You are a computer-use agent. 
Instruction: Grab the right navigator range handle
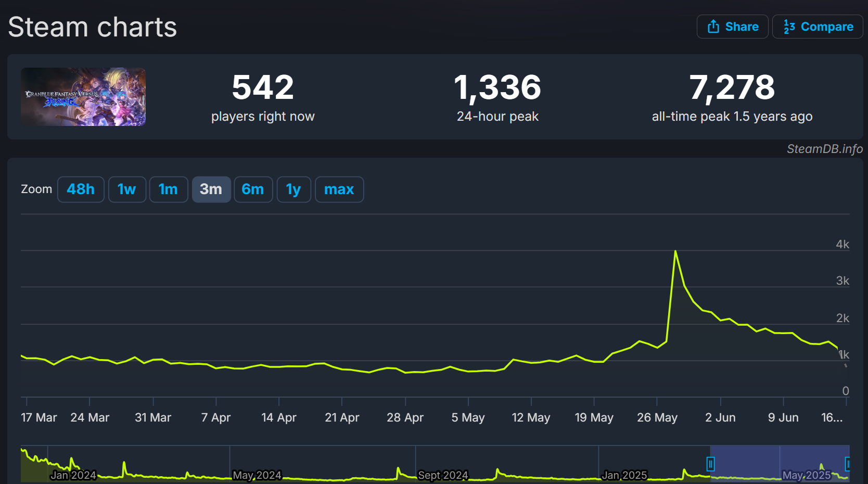847,464
